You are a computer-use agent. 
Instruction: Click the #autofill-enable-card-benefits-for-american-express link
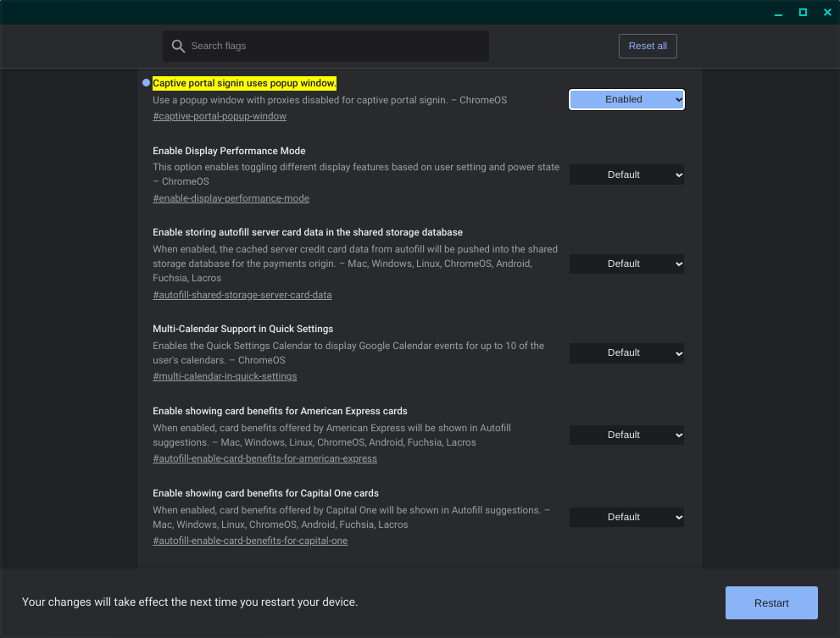264,458
